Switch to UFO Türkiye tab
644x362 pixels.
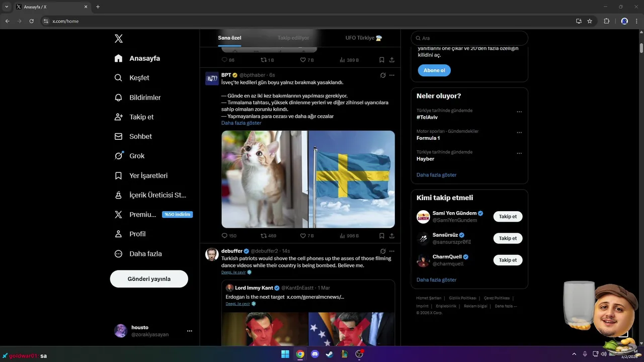coord(364,38)
